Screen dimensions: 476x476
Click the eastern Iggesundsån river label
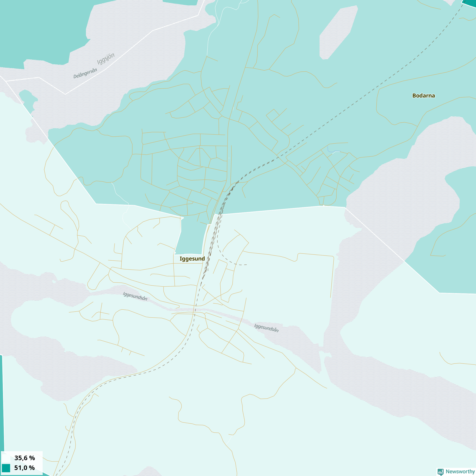coord(267,328)
